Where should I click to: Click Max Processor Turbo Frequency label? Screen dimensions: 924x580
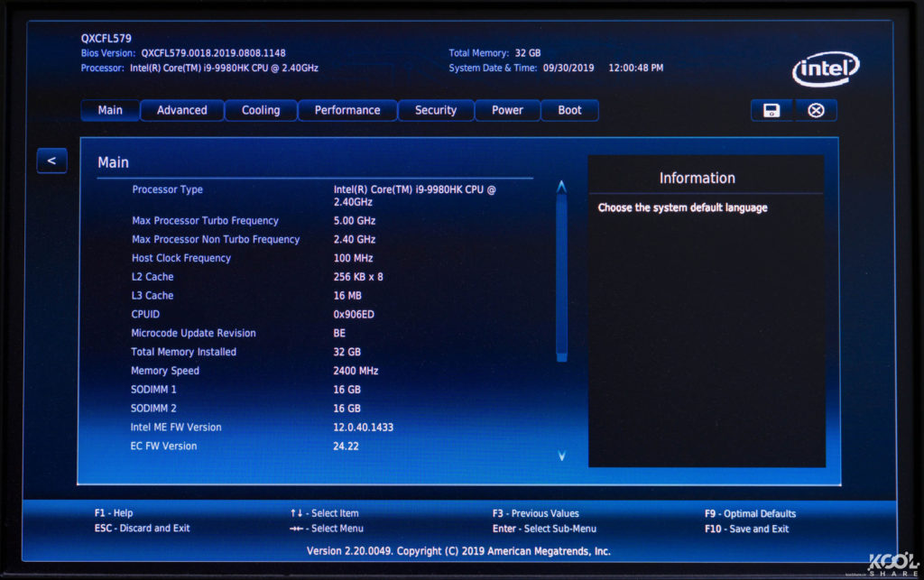(x=205, y=221)
